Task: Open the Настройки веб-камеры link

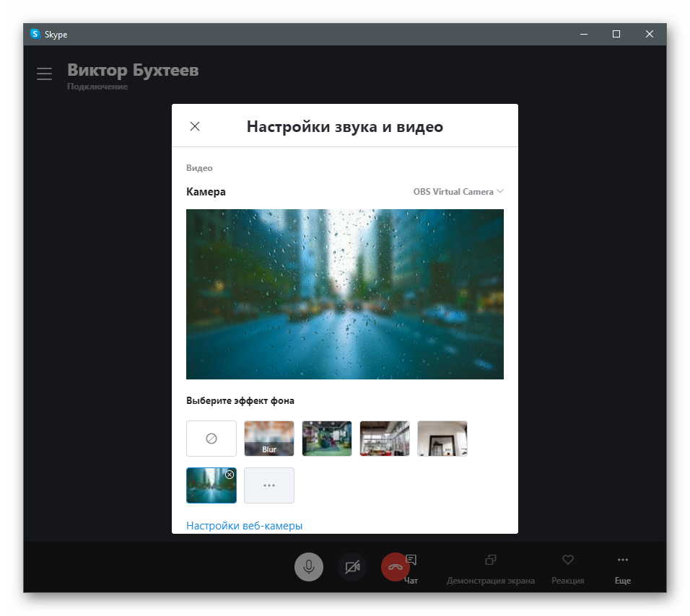Action: (x=244, y=526)
